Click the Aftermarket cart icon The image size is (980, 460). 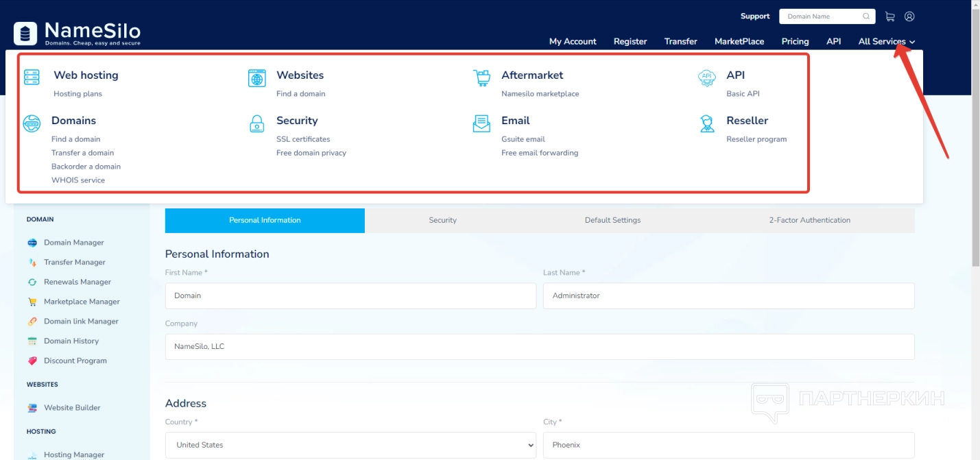click(481, 77)
